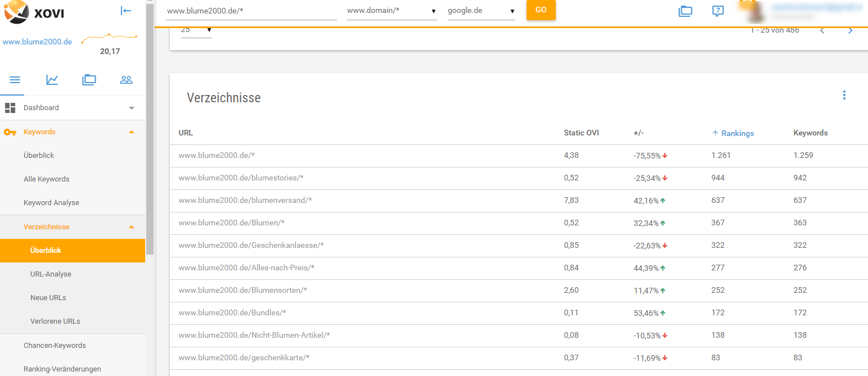Click the www.blume2000.de/Blumen/* URL
The height and width of the screenshot is (376, 868).
click(231, 223)
